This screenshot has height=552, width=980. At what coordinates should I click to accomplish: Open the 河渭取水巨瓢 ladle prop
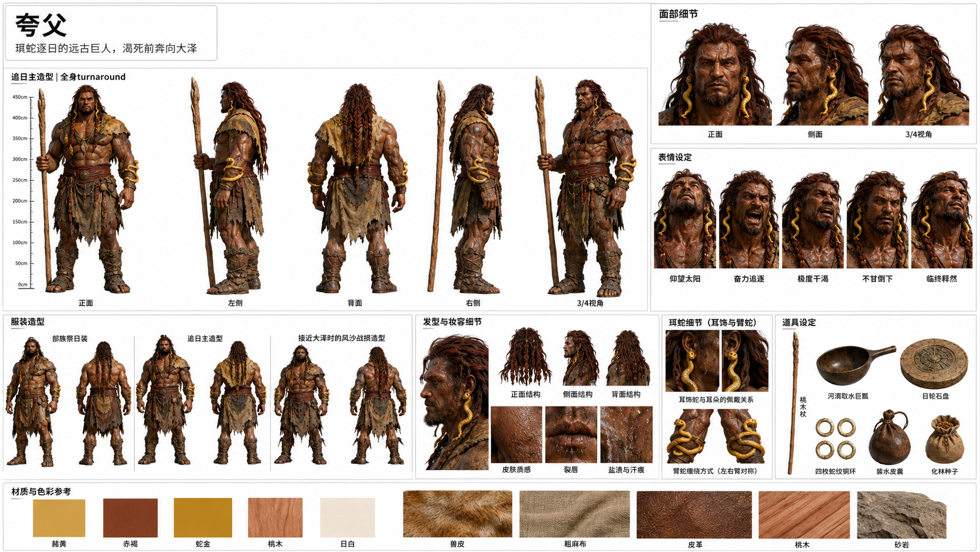[x=856, y=364]
